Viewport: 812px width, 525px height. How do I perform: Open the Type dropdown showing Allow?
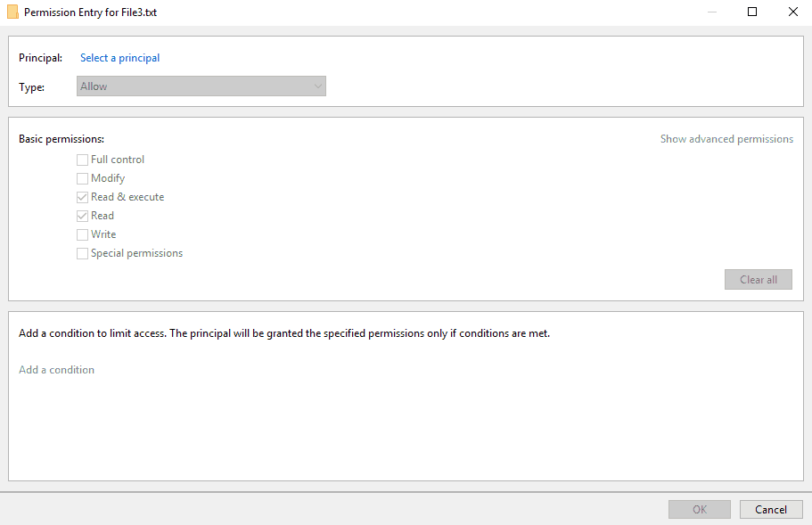(x=201, y=86)
